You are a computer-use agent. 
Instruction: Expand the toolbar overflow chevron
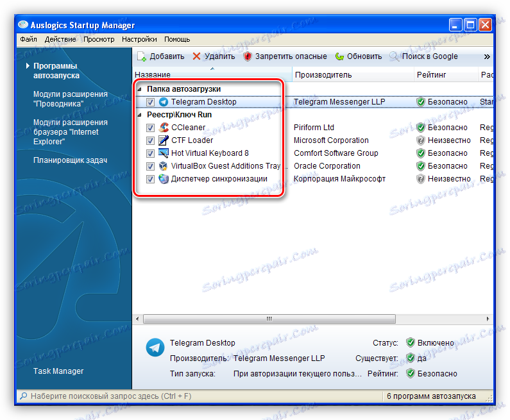tap(486, 56)
